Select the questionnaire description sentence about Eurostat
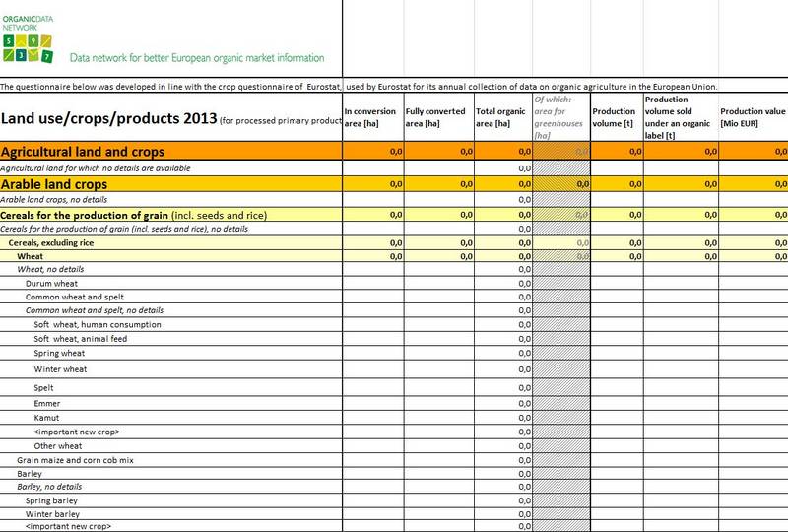788x532 pixels. pos(359,87)
